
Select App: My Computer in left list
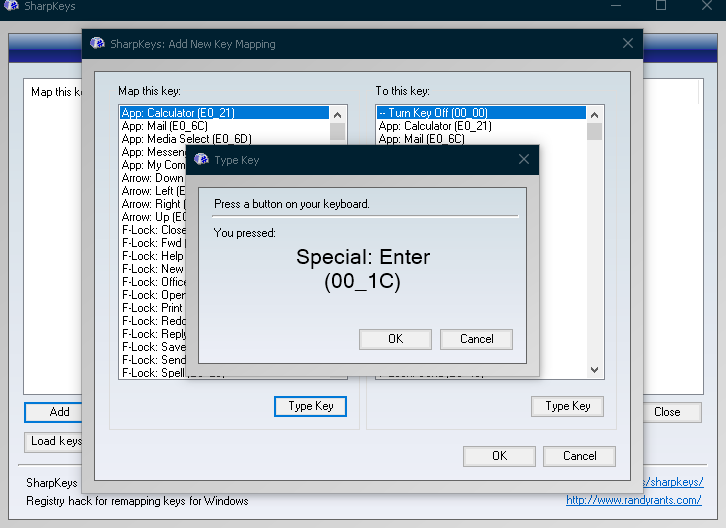pos(153,165)
